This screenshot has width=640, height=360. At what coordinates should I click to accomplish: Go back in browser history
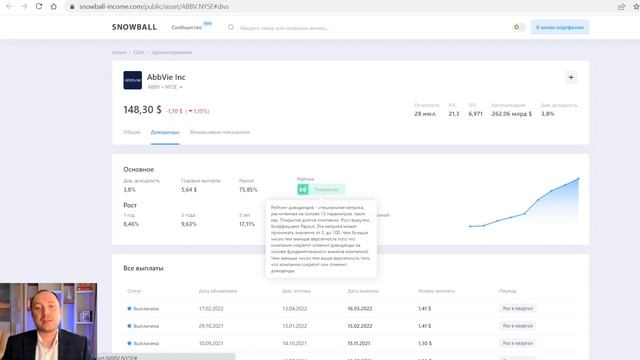(x=9, y=7)
